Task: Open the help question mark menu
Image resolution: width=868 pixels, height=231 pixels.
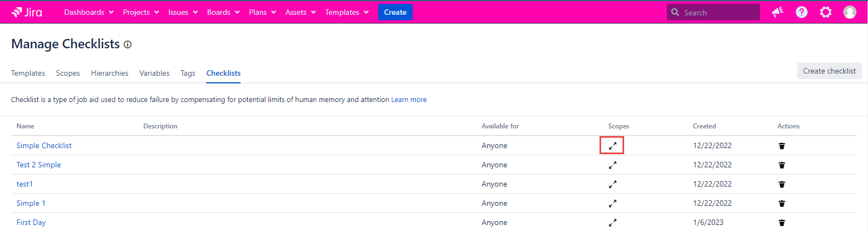Action: pos(801,12)
